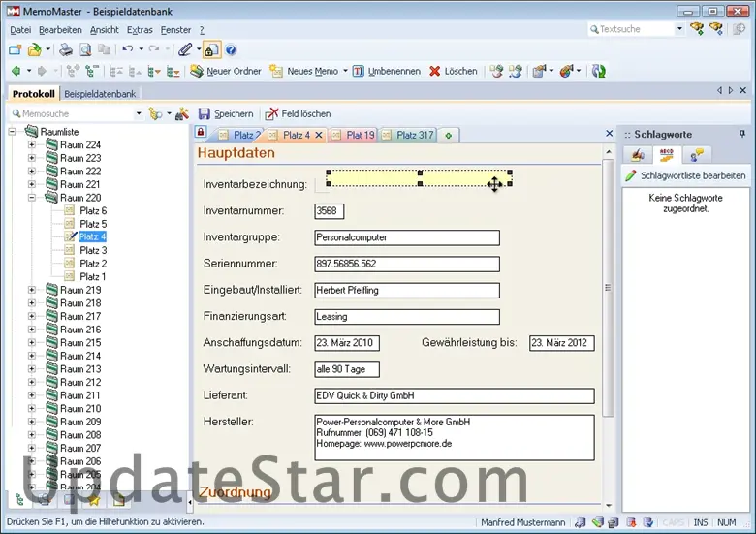Open the Ansicht menu
Screen dimensions: 756x534
[x=104, y=30]
